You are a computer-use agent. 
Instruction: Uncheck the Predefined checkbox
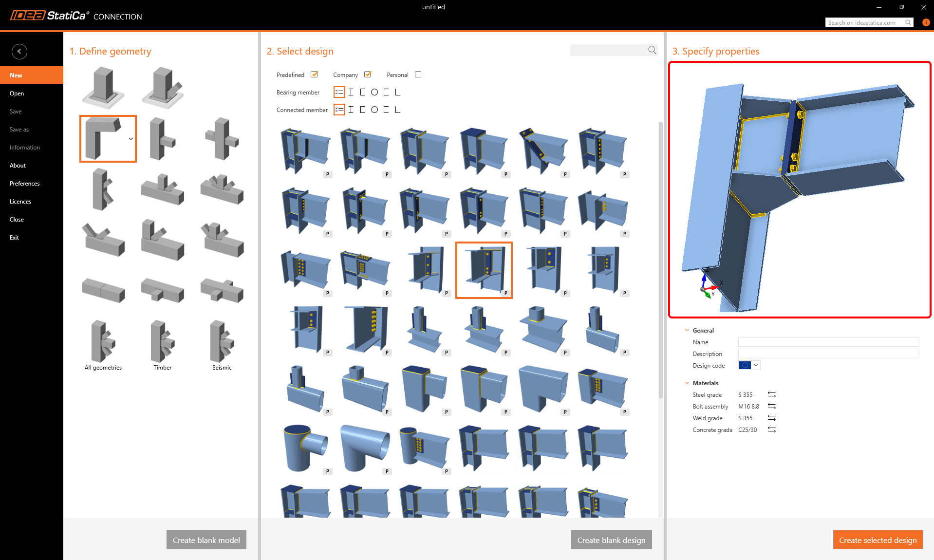(314, 75)
